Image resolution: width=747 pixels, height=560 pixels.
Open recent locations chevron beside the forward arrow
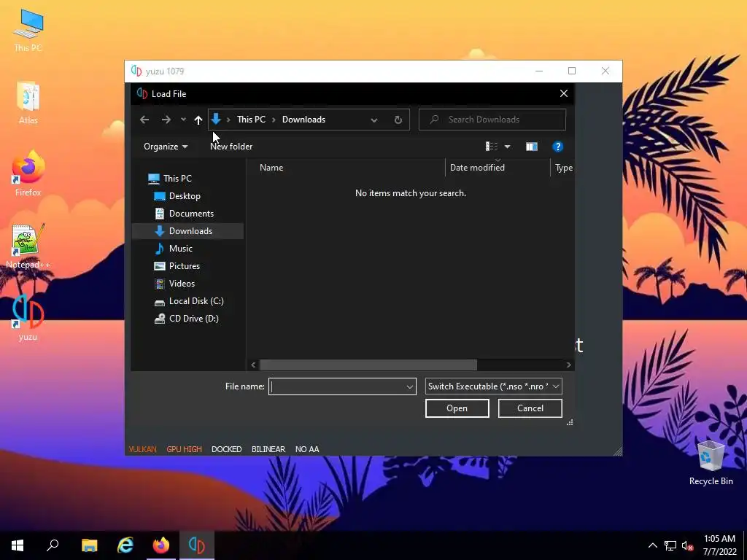(x=183, y=120)
